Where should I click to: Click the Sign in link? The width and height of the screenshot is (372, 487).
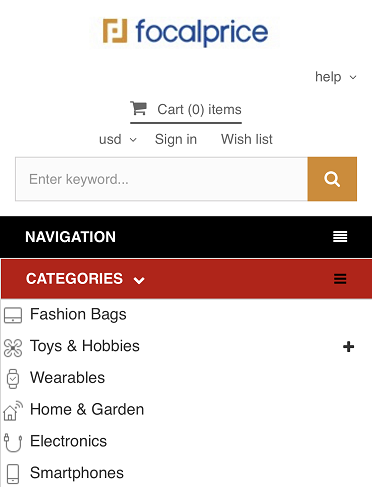point(176,139)
